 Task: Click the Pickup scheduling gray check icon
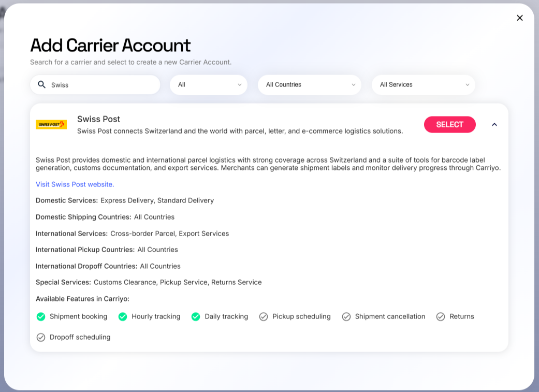coord(264,316)
